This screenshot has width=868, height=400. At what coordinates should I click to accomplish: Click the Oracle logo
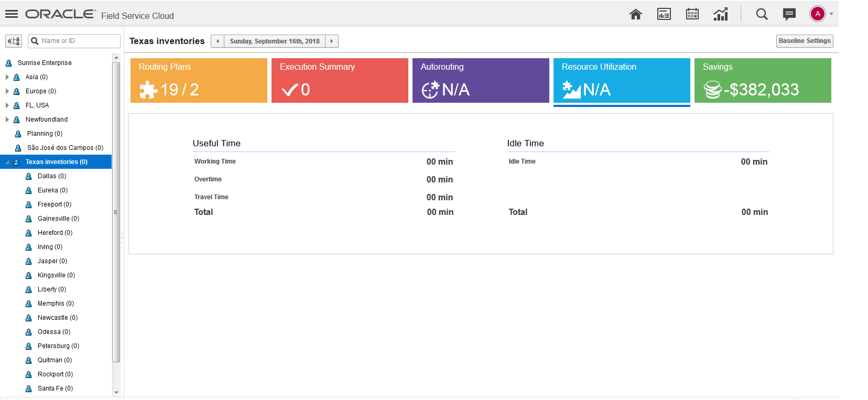point(60,14)
